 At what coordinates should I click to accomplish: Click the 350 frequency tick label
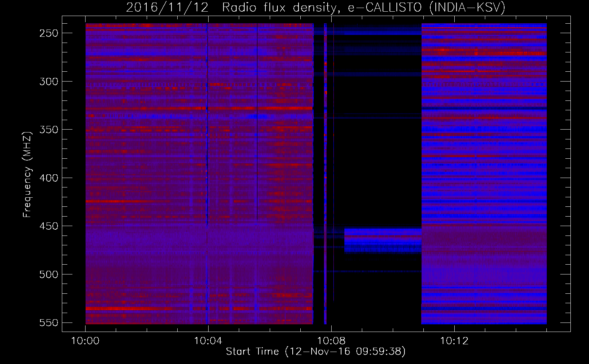[x=49, y=130]
